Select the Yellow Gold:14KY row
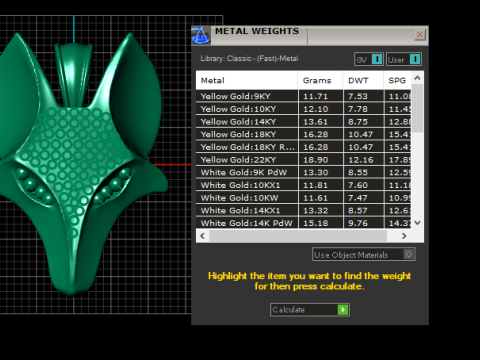 tap(303, 122)
